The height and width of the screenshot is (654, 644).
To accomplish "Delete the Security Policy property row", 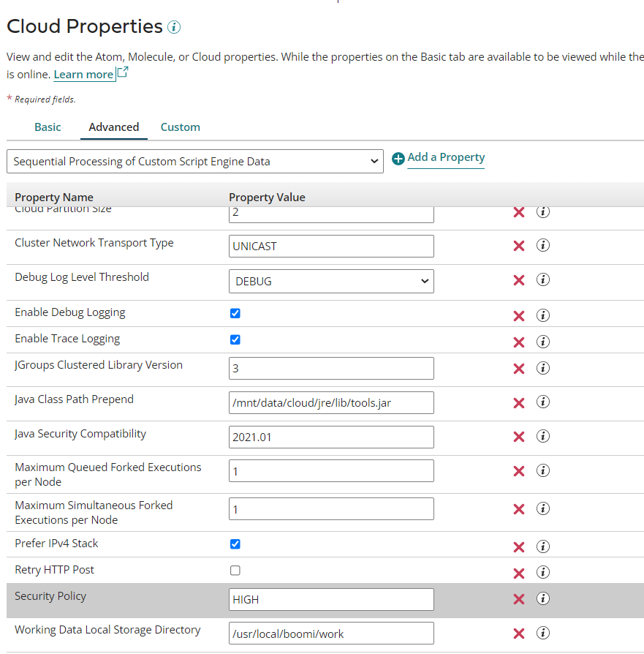I will click(x=519, y=599).
